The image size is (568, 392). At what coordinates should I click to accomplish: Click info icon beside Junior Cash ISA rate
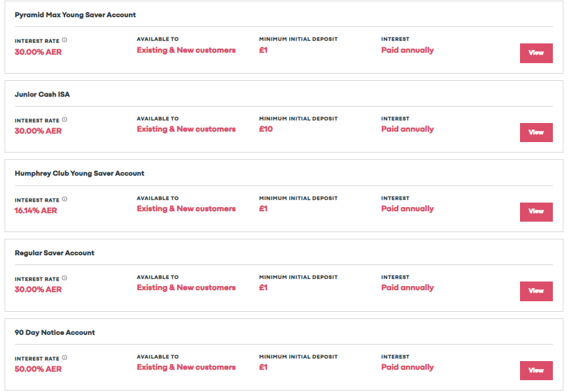click(x=64, y=120)
